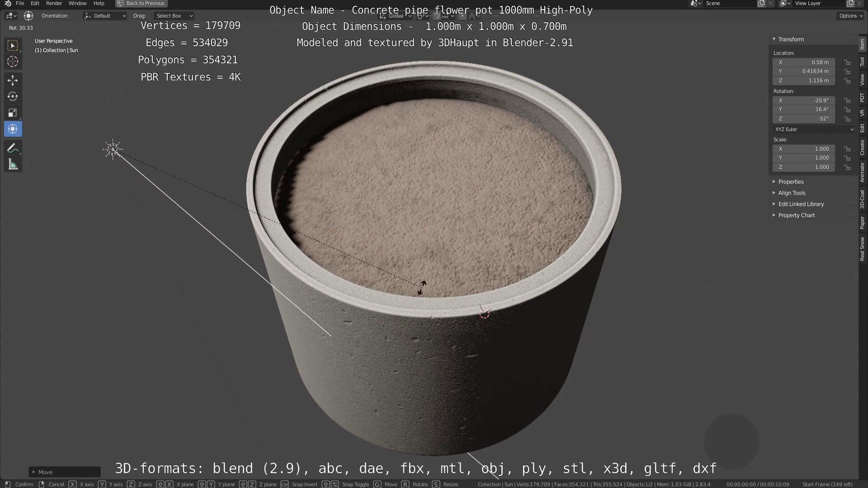Click the 3D cursor in viewport
This screenshot has width=868, height=488.
pos(484,312)
